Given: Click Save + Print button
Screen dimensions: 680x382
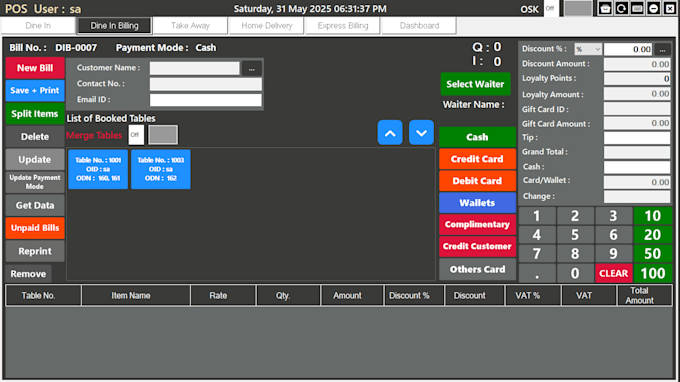Looking at the screenshot, I should [35, 91].
